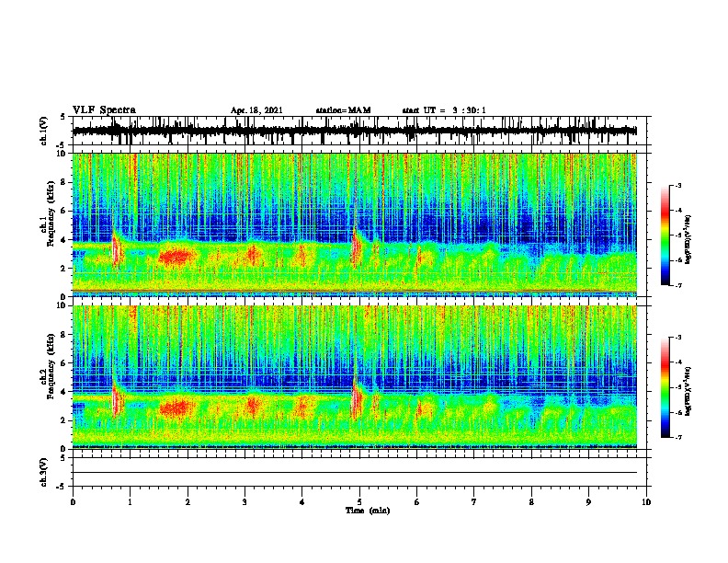Click the "start UT = 3 :30: 1" text
The image size is (728, 563).
coord(444,110)
